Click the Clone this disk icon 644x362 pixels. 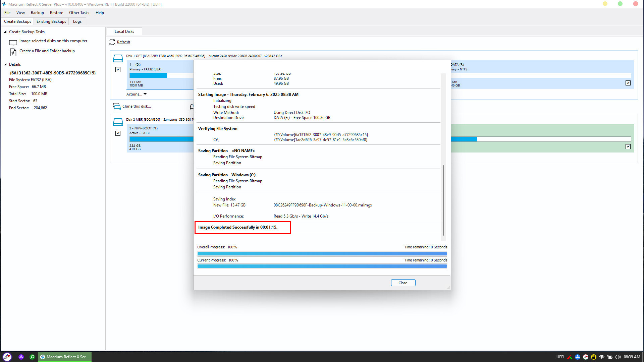click(116, 107)
